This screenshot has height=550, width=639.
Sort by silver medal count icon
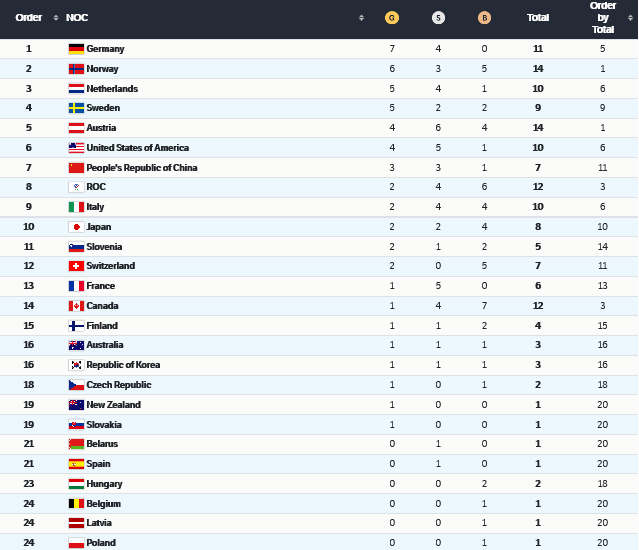pyautogui.click(x=438, y=18)
